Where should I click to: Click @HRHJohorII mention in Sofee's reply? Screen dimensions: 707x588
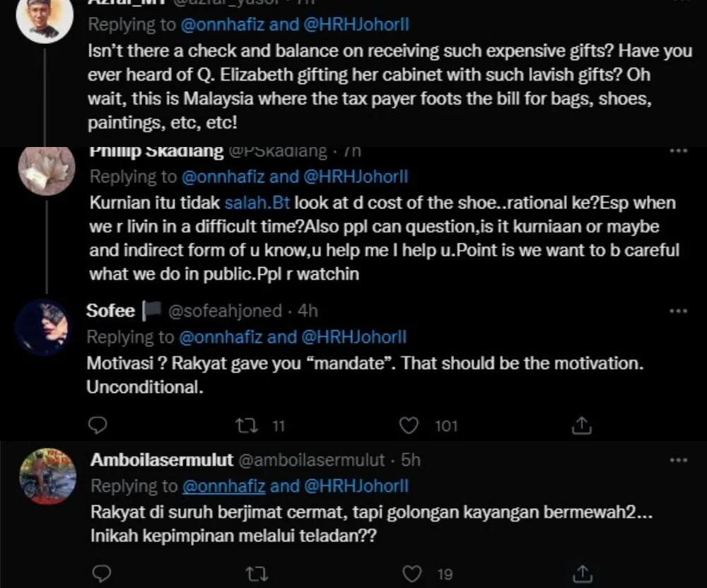(354, 337)
